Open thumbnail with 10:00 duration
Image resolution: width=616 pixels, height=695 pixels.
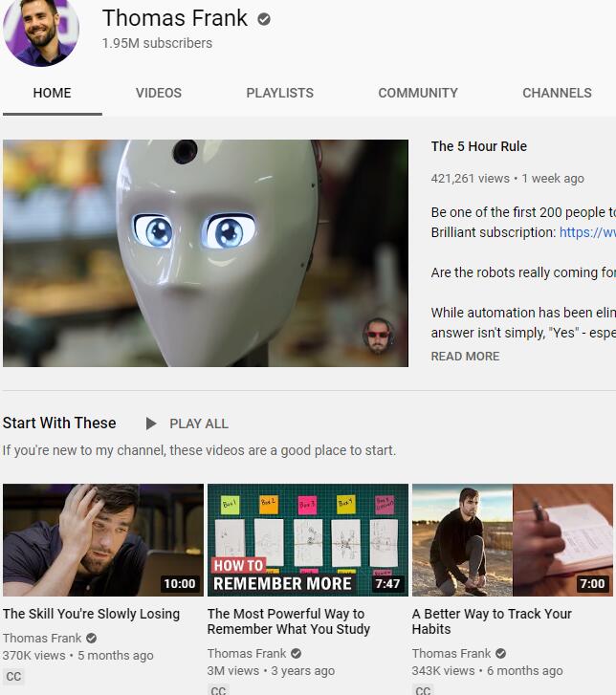coord(103,540)
